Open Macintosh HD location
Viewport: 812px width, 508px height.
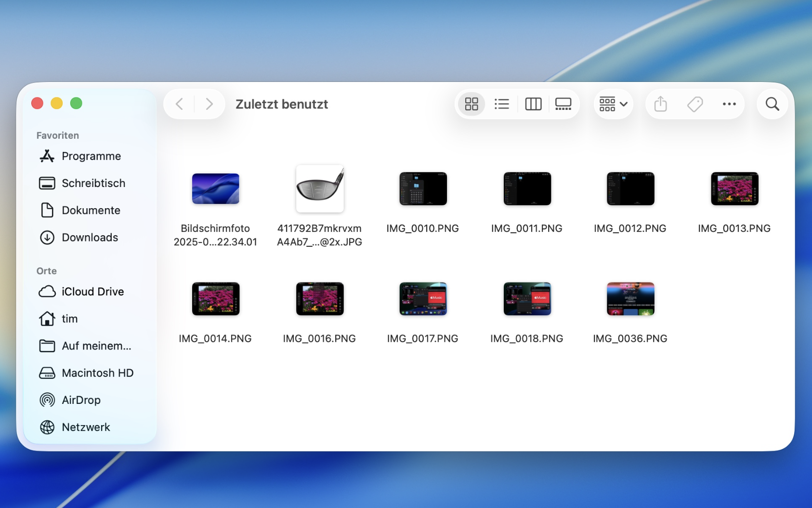97,373
